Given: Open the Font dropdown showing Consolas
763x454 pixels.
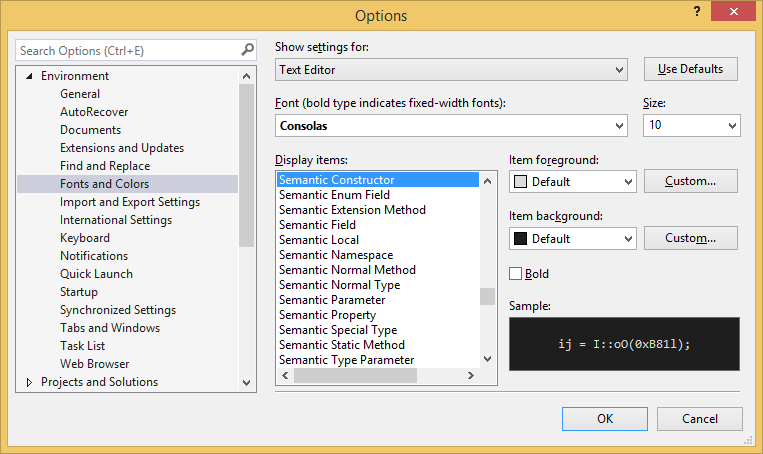Looking at the screenshot, I should [451, 126].
